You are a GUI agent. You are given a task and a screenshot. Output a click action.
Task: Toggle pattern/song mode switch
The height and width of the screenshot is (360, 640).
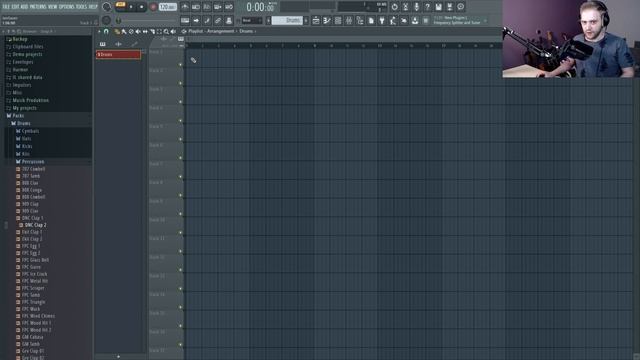(120, 4)
